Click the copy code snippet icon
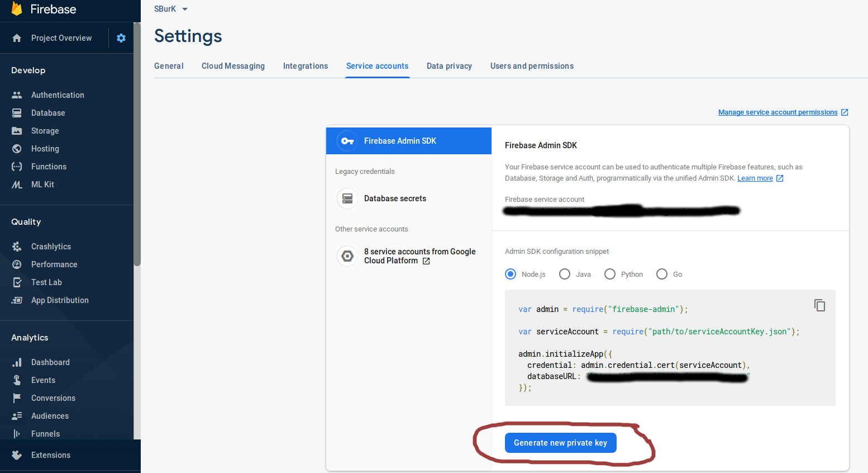 coord(819,305)
